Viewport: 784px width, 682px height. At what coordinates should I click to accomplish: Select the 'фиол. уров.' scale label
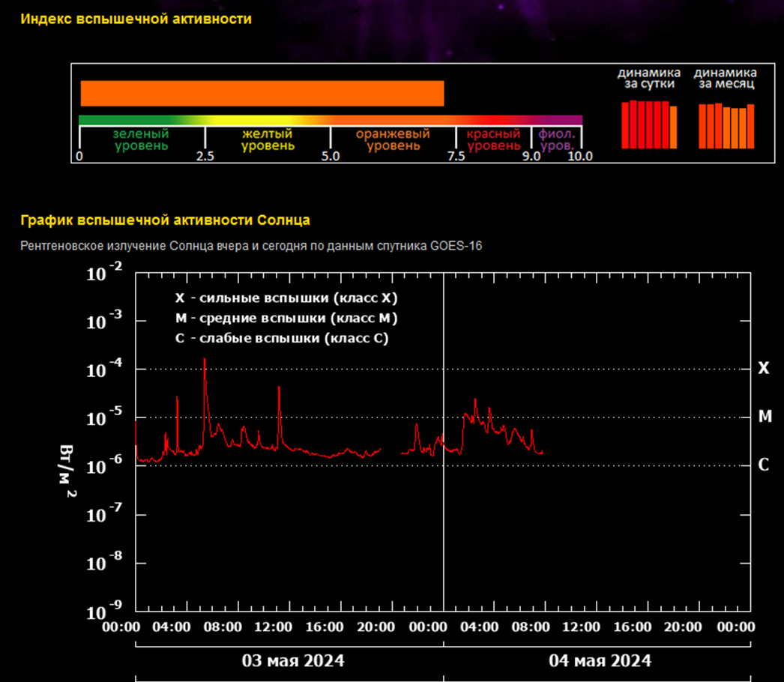pyautogui.click(x=556, y=139)
